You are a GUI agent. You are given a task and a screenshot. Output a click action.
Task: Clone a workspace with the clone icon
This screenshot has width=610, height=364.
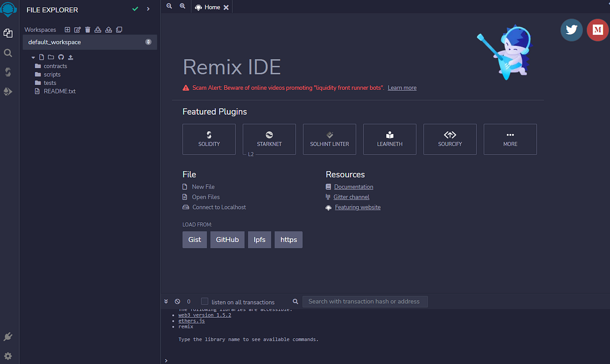119,29
